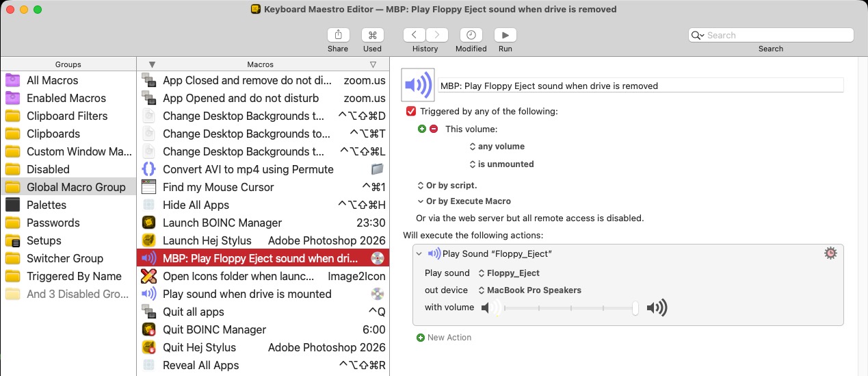Click the green add trigger icon
The image size is (868, 376).
click(x=421, y=129)
